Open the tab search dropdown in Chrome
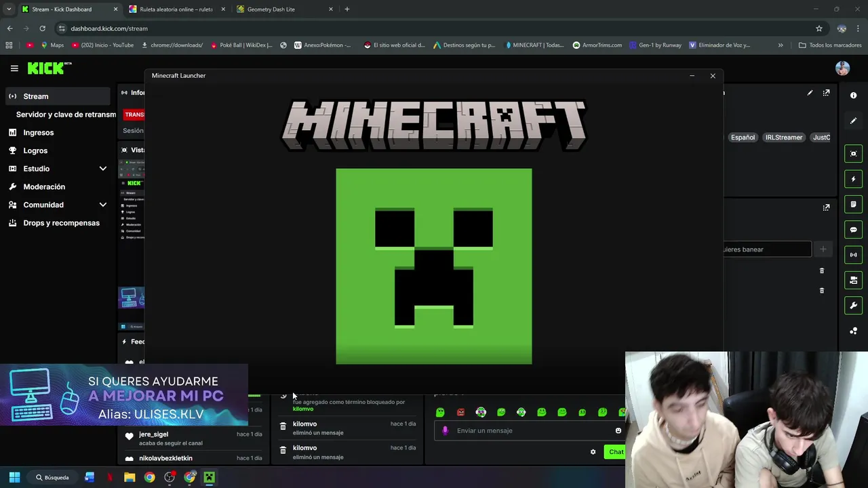 pos(9,9)
